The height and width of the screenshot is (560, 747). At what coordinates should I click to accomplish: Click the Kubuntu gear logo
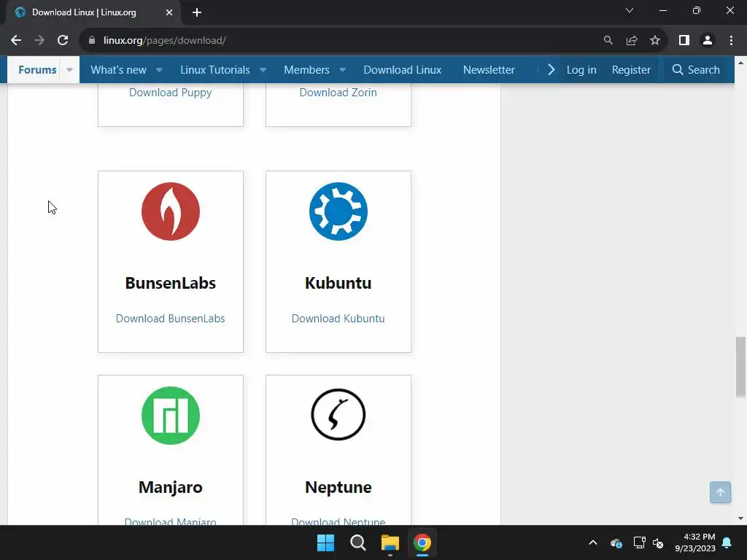click(x=338, y=211)
